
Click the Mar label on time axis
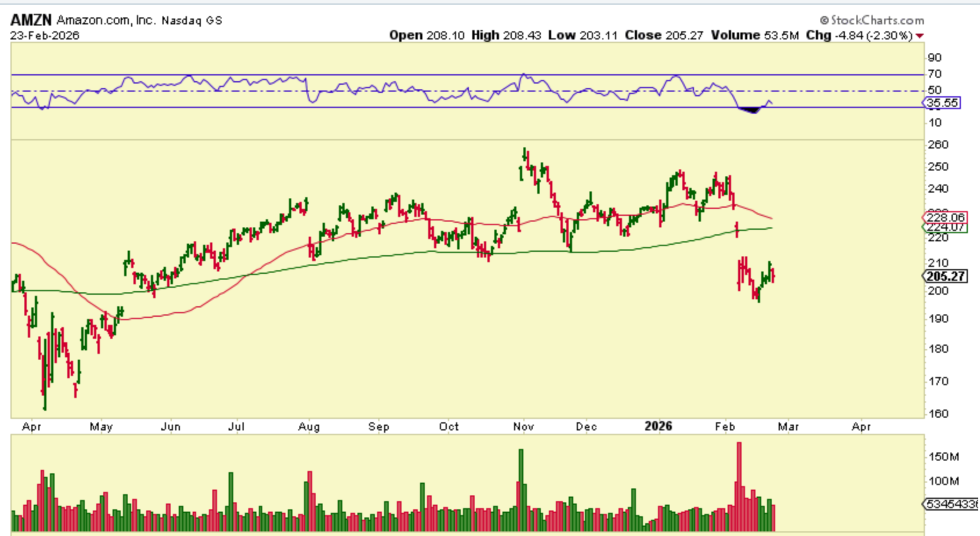coord(789,427)
